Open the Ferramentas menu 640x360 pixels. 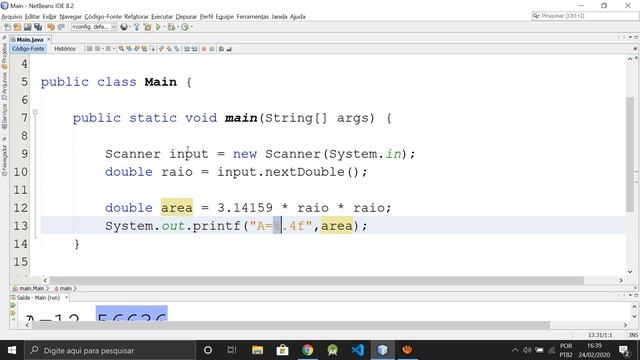click(x=253, y=17)
